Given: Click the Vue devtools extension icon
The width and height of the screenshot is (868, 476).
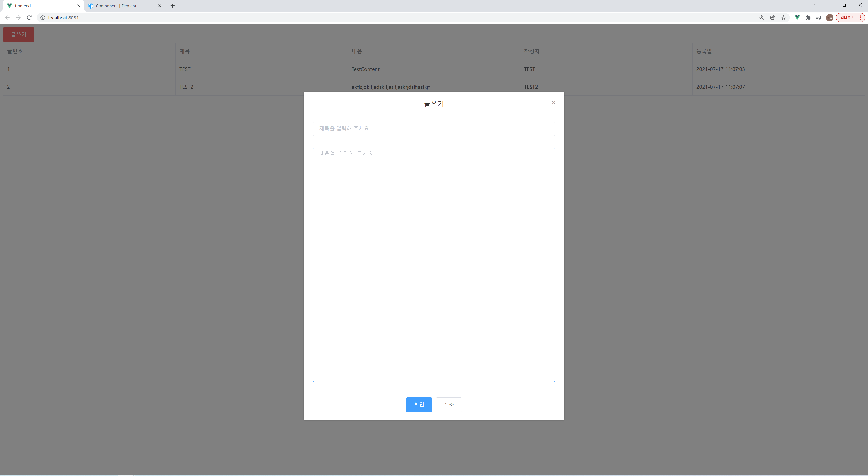Looking at the screenshot, I should (797, 18).
